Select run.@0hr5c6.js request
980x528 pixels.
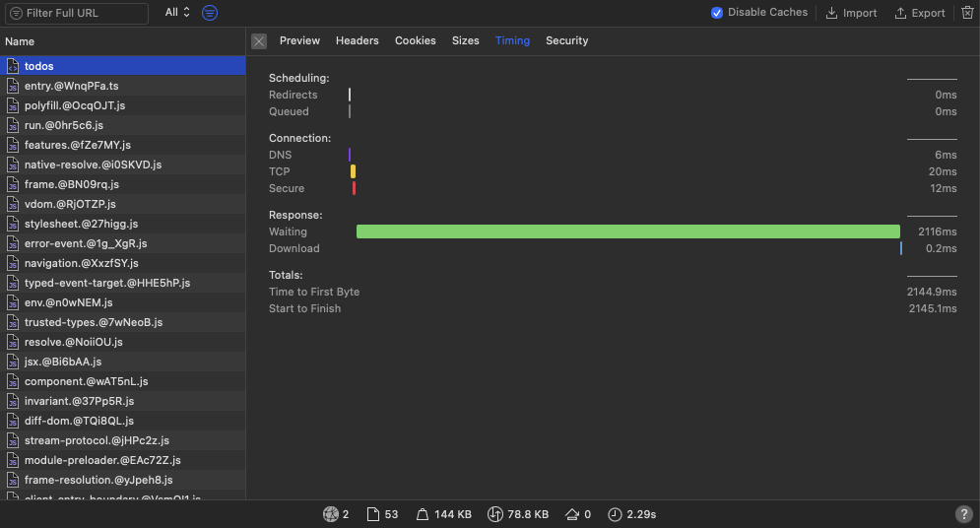[122, 125]
